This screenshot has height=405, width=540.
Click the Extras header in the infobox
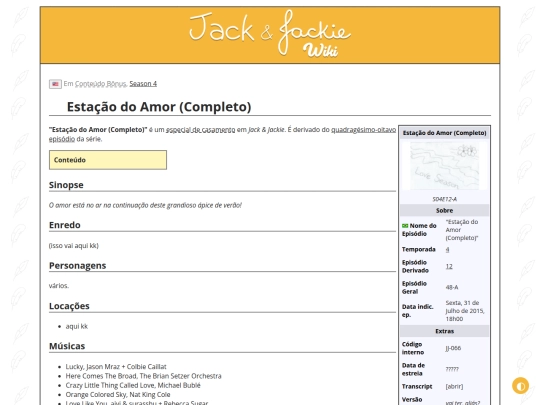444,331
